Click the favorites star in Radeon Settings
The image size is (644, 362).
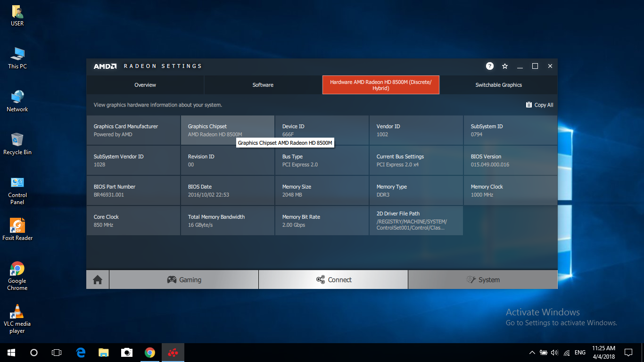pyautogui.click(x=504, y=66)
